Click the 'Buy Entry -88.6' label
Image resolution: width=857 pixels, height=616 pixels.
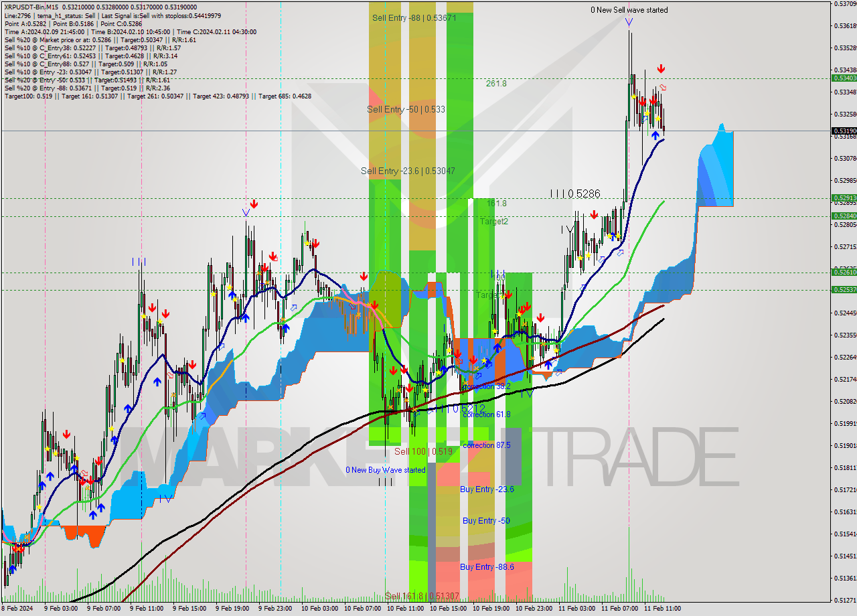[487, 567]
